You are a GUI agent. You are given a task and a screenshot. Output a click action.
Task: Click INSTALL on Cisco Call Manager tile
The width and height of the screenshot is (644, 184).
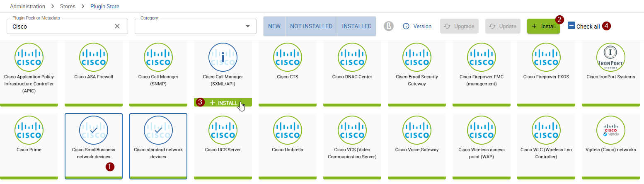223,103
